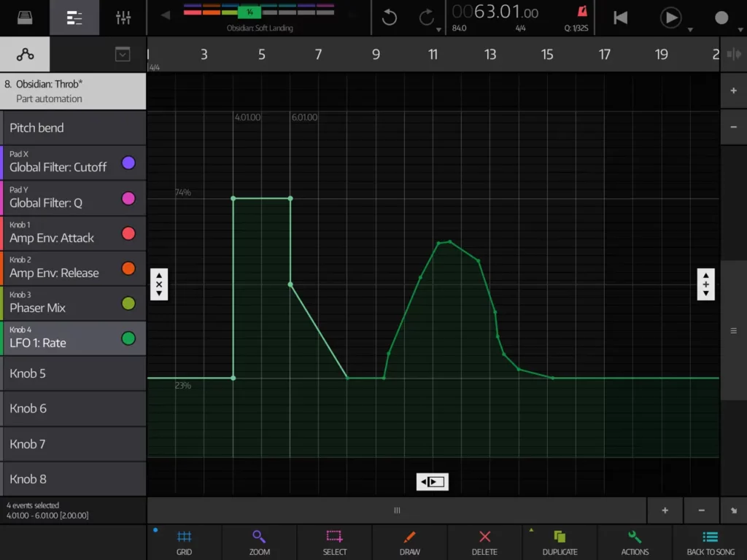Screen dimensions: 747x560
Task: Click the redo arrow icon
Action: tap(427, 17)
